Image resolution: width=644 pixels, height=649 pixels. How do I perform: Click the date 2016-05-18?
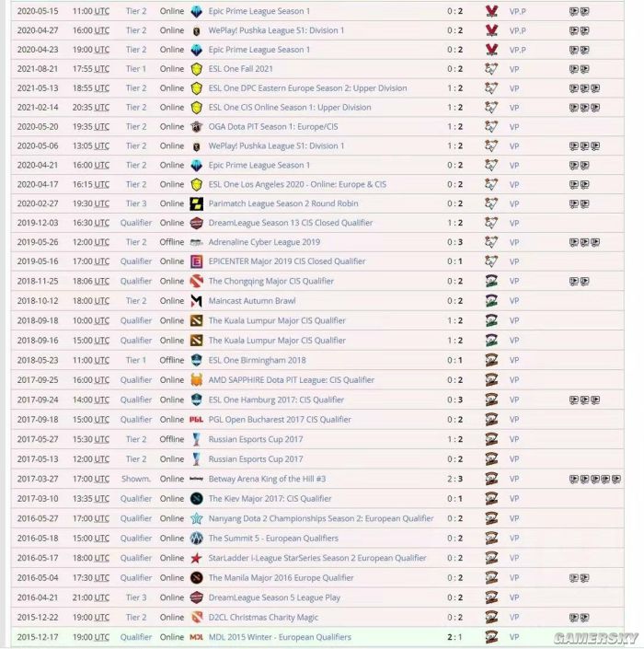click(x=38, y=539)
